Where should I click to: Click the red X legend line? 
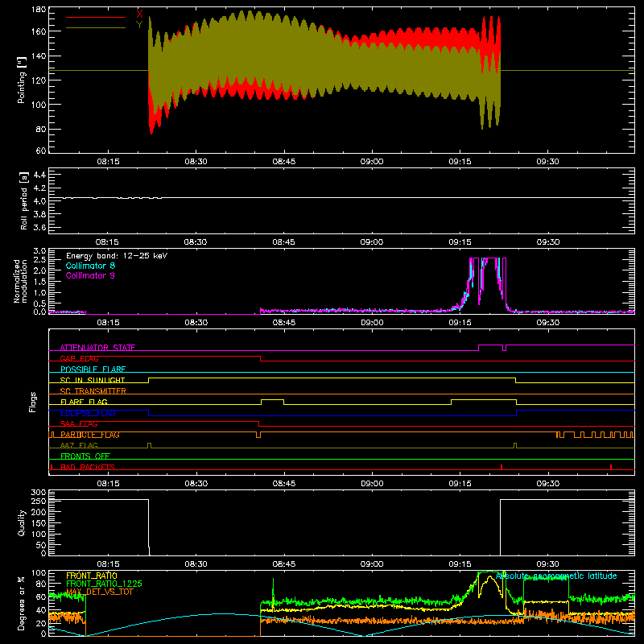click(96, 17)
